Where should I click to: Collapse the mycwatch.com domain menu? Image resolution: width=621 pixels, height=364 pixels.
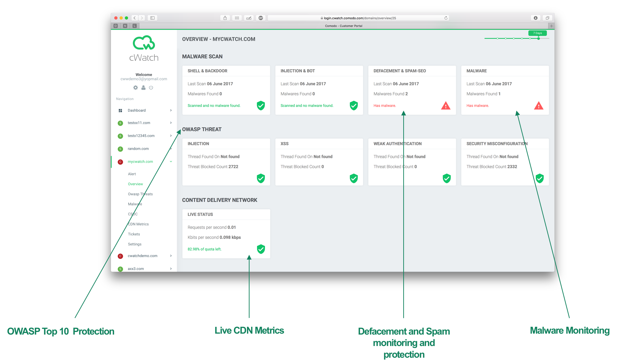tap(171, 162)
